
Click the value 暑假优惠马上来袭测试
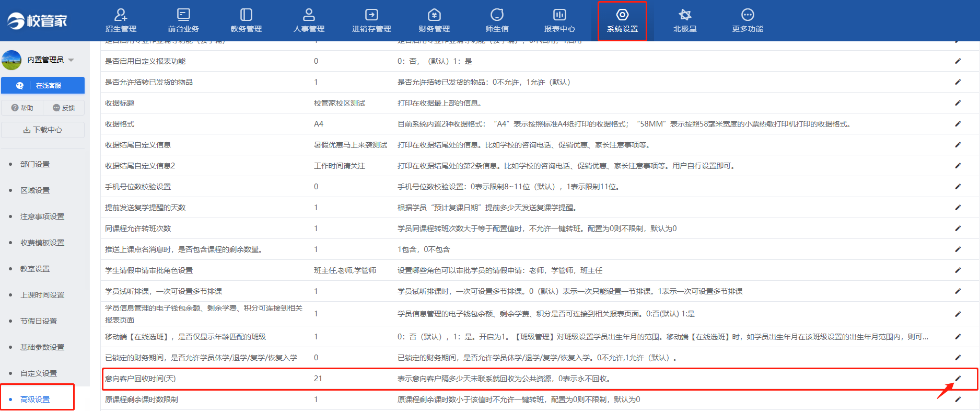[351, 145]
